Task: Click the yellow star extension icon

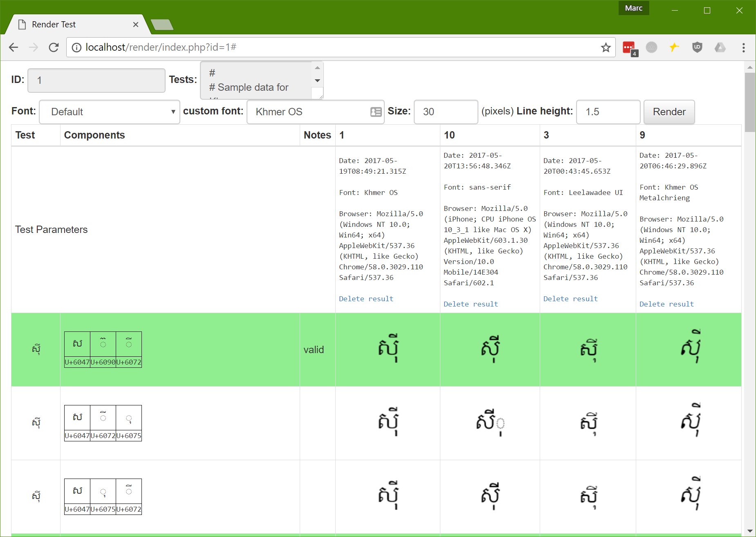Action: (674, 47)
